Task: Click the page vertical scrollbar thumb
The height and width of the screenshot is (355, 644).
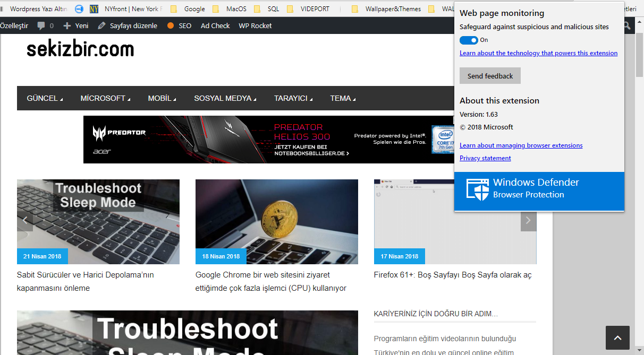Action: pos(640,56)
